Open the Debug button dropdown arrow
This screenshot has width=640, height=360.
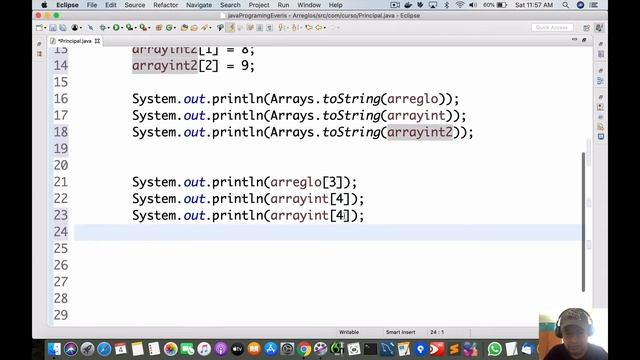pos(109,28)
